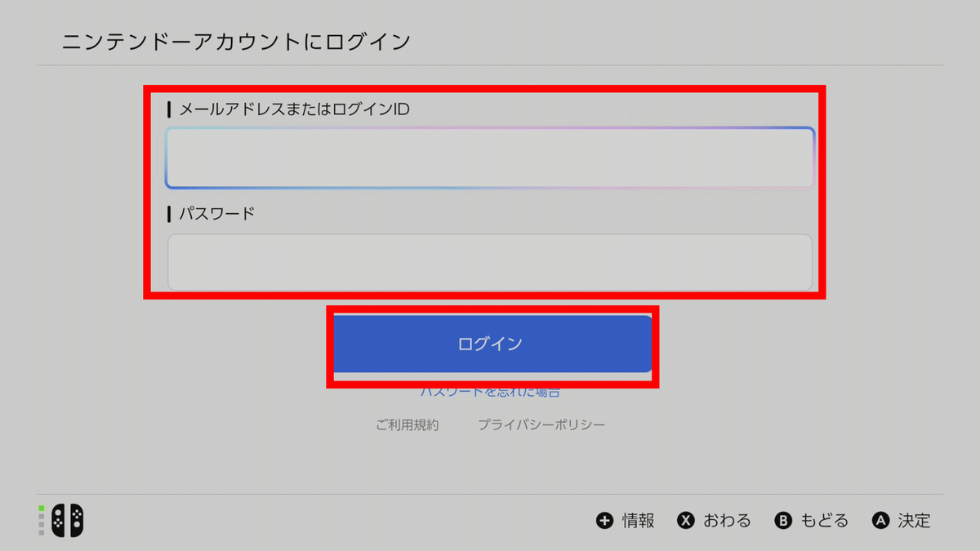Click the blue ログイン button
The width and height of the screenshot is (980, 551).
click(492, 344)
